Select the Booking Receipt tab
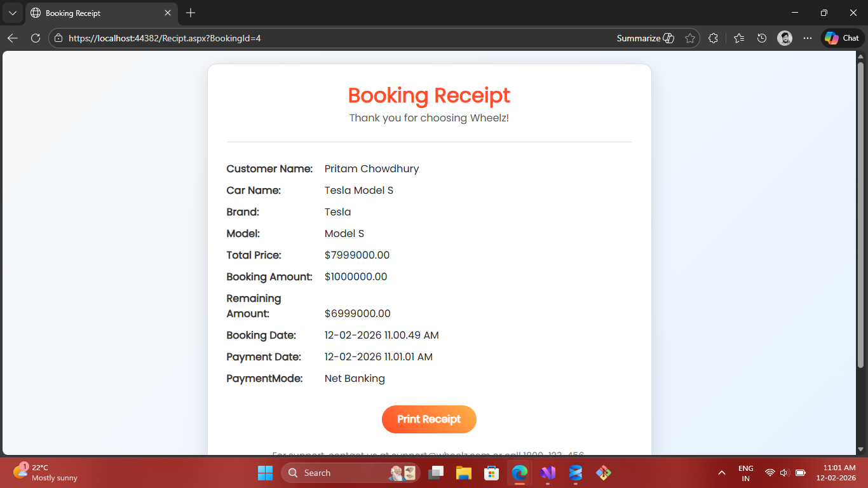Viewport: 868px width, 488px height. click(x=95, y=13)
